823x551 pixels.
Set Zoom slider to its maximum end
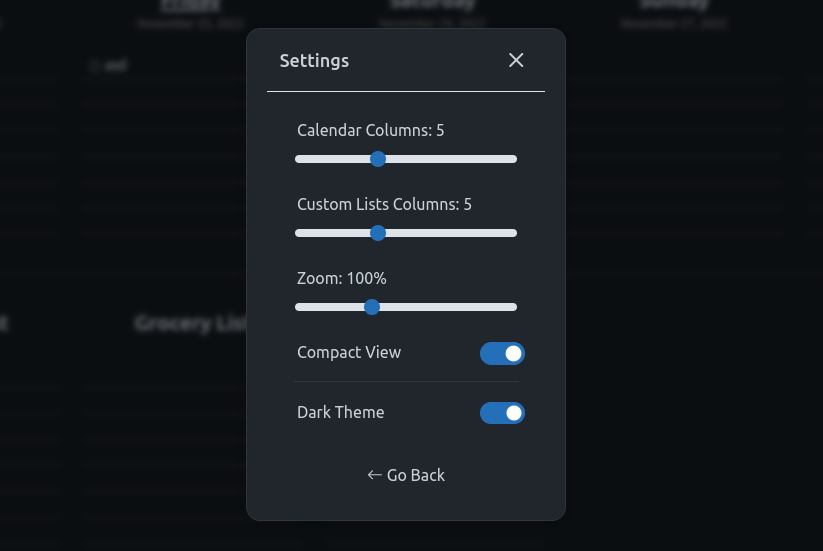(x=514, y=307)
